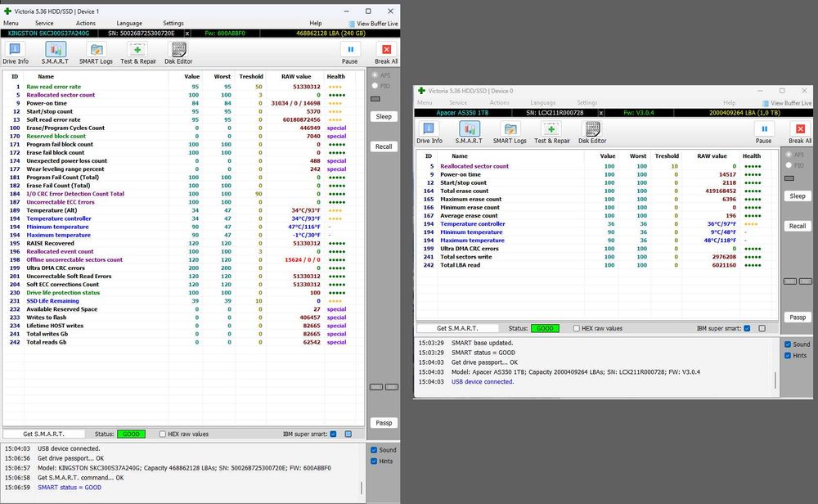Open Actions menu in Device 0 window

pyautogui.click(x=499, y=102)
